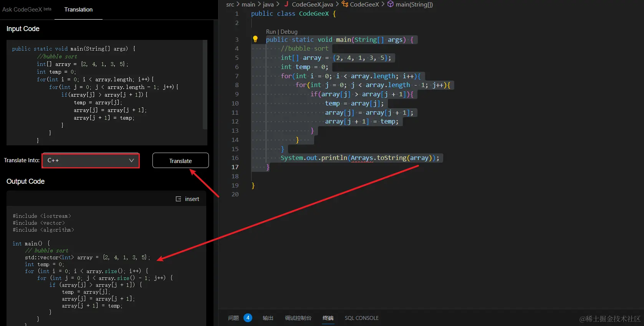Click inside the Output Code result area
Screen dimensions: 644x326
[106, 267]
